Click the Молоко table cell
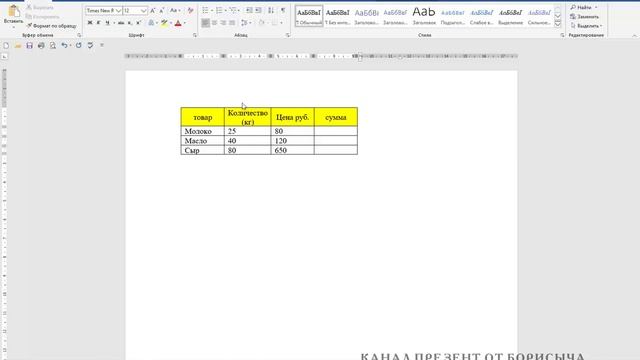The height and width of the screenshot is (360, 640). (x=202, y=131)
